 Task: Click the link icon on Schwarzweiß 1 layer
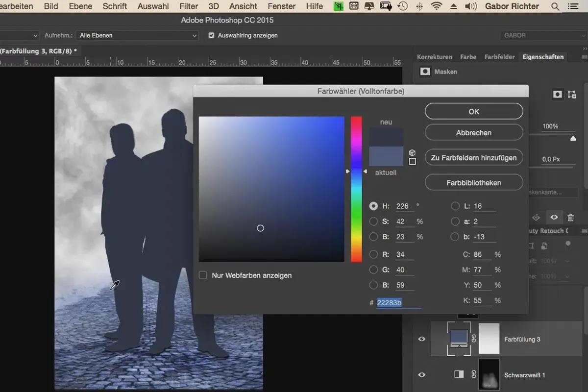[474, 374]
